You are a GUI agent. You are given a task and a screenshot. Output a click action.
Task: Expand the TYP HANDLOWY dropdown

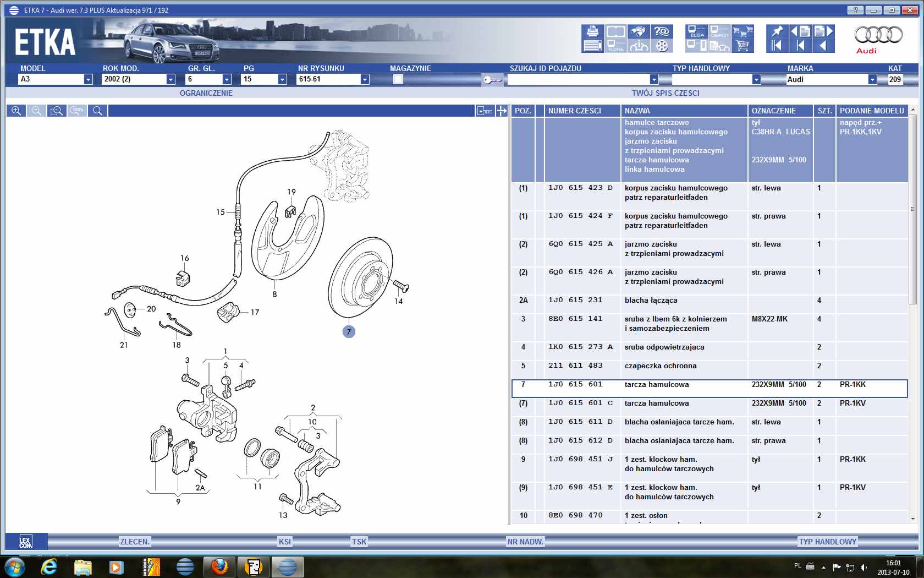coord(756,79)
